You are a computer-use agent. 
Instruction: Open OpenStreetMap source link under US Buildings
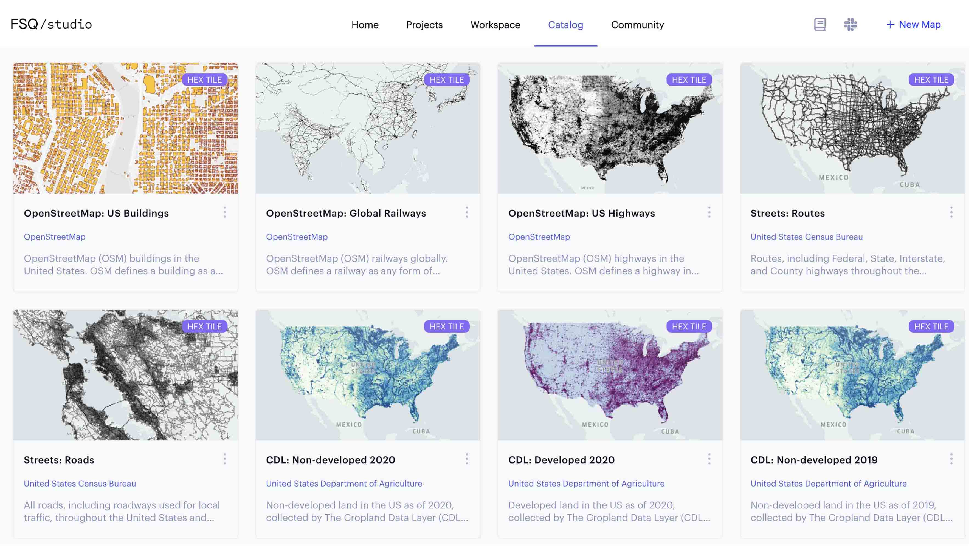tap(55, 237)
